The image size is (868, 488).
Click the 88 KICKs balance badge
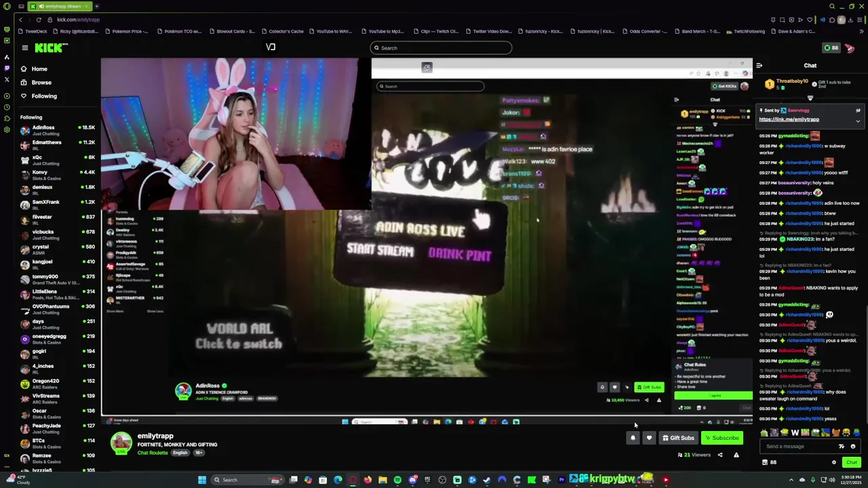831,47
